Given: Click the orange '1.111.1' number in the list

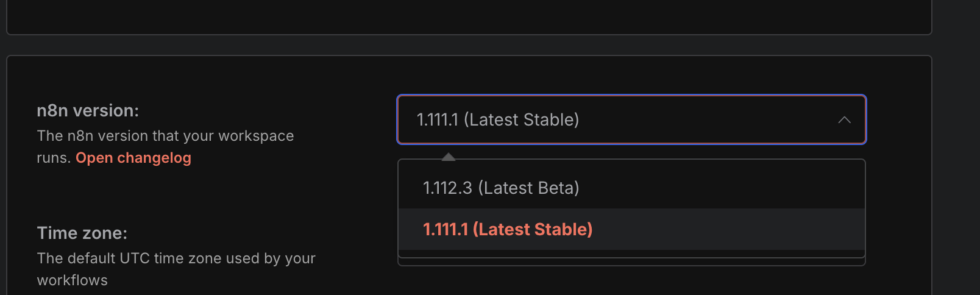Looking at the screenshot, I should (x=446, y=229).
